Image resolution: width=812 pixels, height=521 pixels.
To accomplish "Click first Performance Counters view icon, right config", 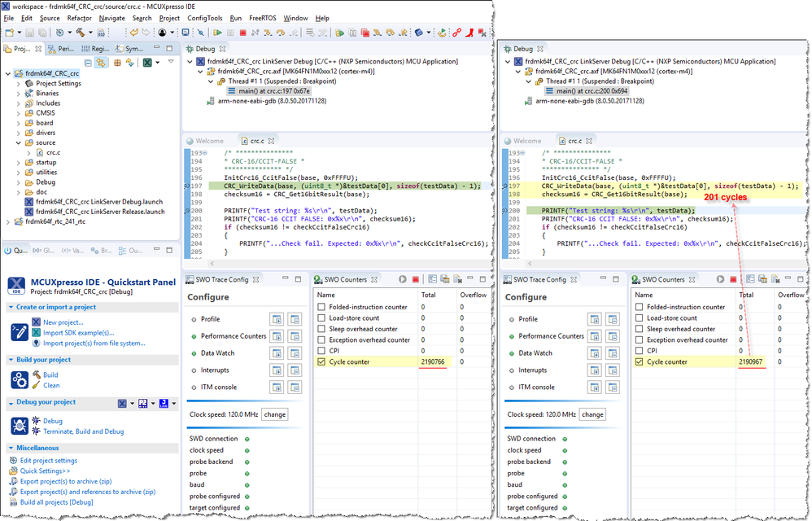I will (x=595, y=337).
